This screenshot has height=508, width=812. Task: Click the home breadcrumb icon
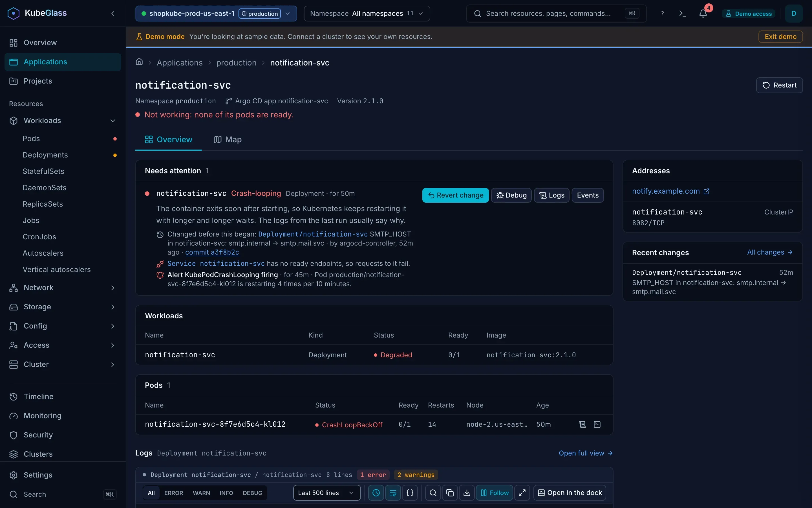tap(139, 62)
